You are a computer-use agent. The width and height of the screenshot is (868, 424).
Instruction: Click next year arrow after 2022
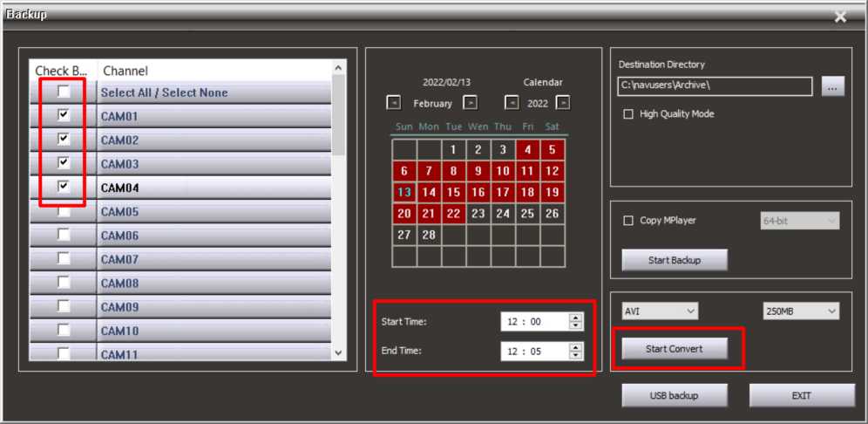pos(563,103)
